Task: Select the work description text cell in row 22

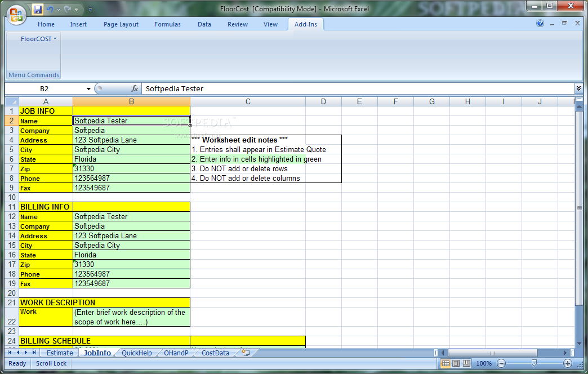Action: [x=132, y=317]
